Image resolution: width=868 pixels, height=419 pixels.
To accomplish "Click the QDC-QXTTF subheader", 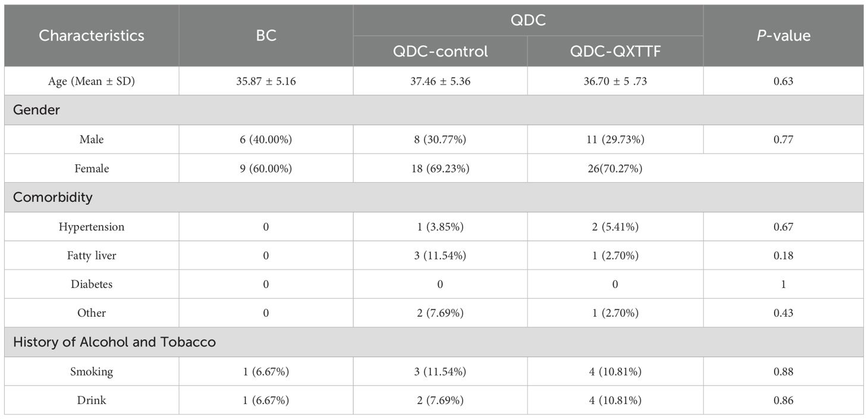I will pyautogui.click(x=615, y=51).
